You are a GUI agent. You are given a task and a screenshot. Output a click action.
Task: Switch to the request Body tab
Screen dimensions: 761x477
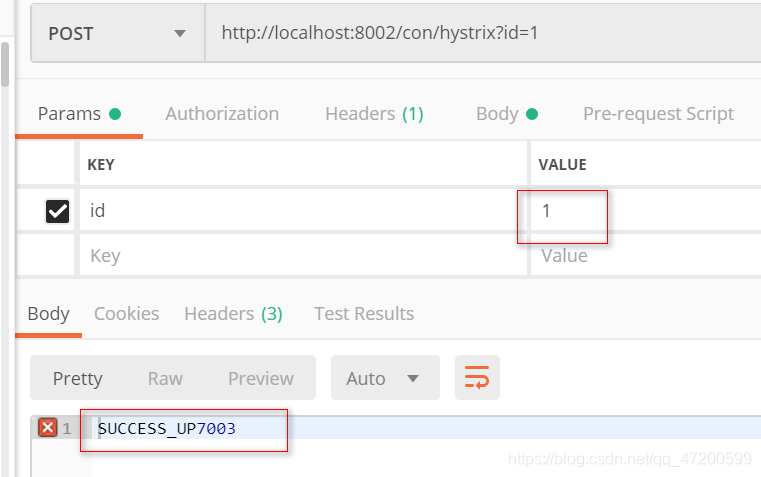pos(507,114)
